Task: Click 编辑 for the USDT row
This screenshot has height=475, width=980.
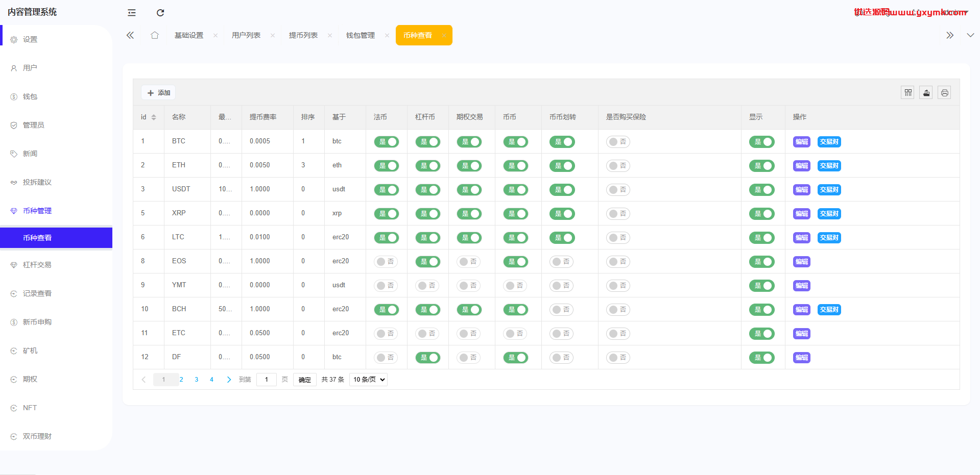Action: tap(802, 190)
